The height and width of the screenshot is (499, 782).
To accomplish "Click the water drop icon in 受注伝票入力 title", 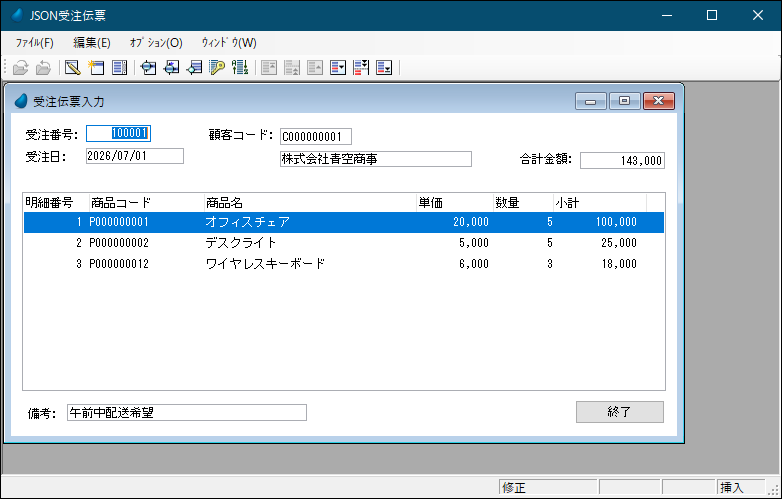I will [x=21, y=101].
